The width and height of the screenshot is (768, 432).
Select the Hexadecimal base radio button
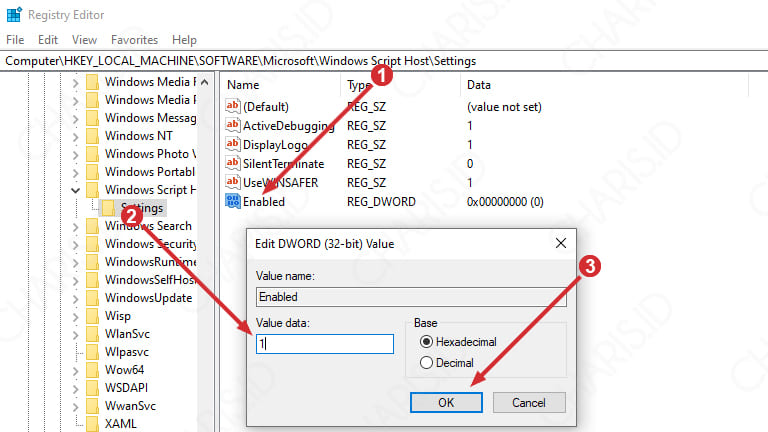(426, 341)
